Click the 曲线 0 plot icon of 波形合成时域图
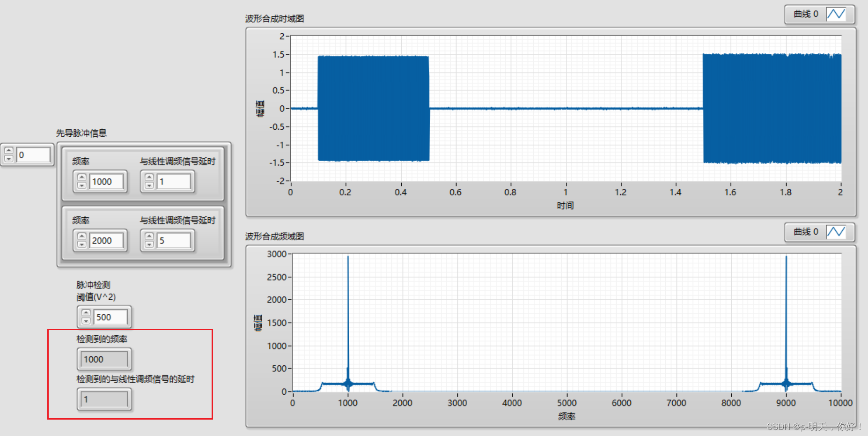The width and height of the screenshot is (868, 436). click(836, 14)
